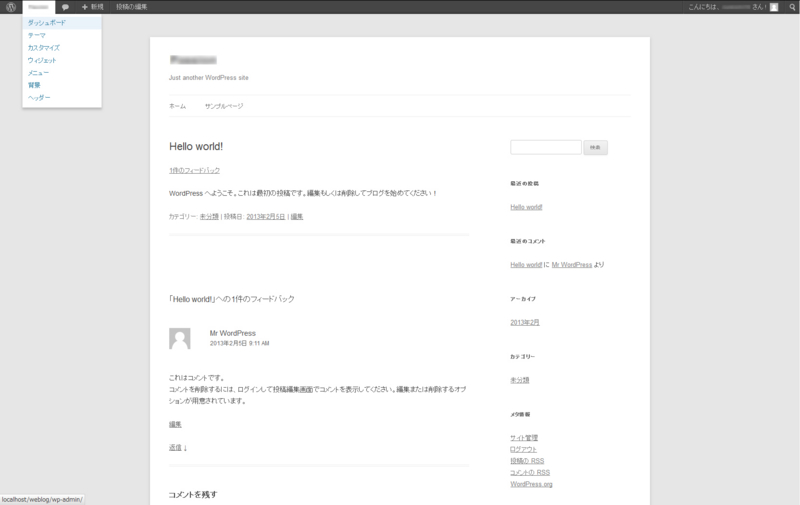Click the コメントを残す heading
The height and width of the screenshot is (505, 800).
193,494
